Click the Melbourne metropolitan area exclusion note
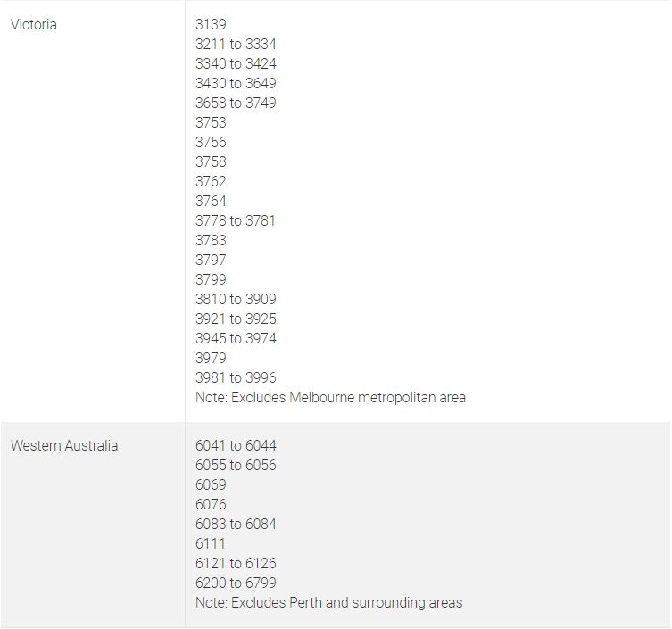This screenshot has height=629, width=672. (330, 397)
